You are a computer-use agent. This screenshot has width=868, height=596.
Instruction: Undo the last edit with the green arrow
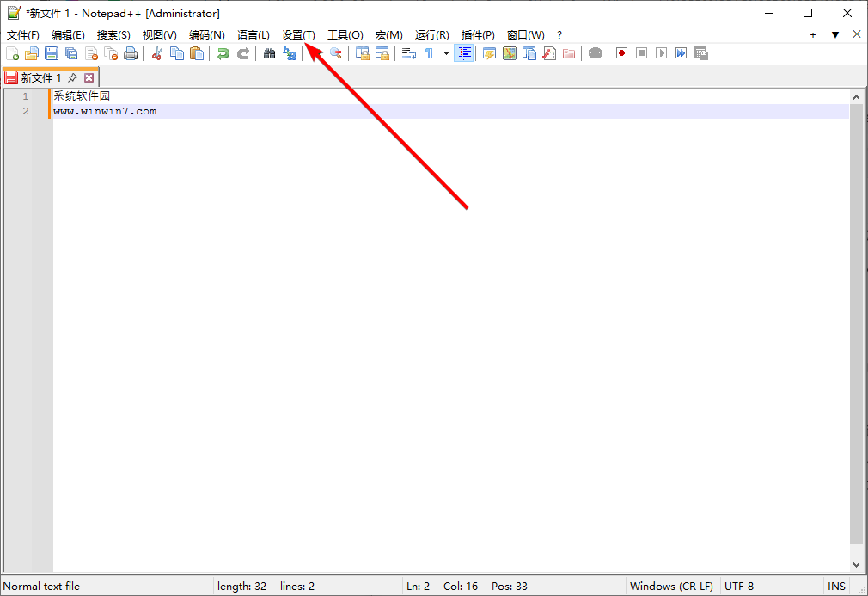(x=223, y=53)
